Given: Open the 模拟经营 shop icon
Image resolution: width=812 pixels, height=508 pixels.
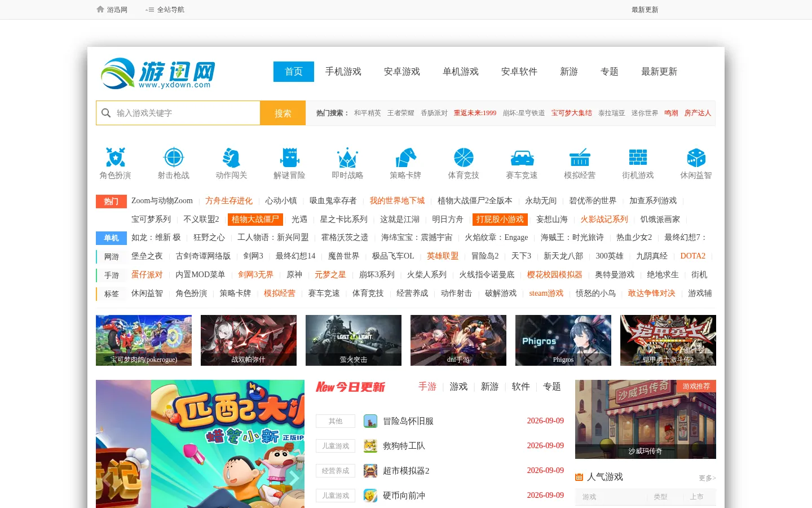Looking at the screenshot, I should point(580,157).
